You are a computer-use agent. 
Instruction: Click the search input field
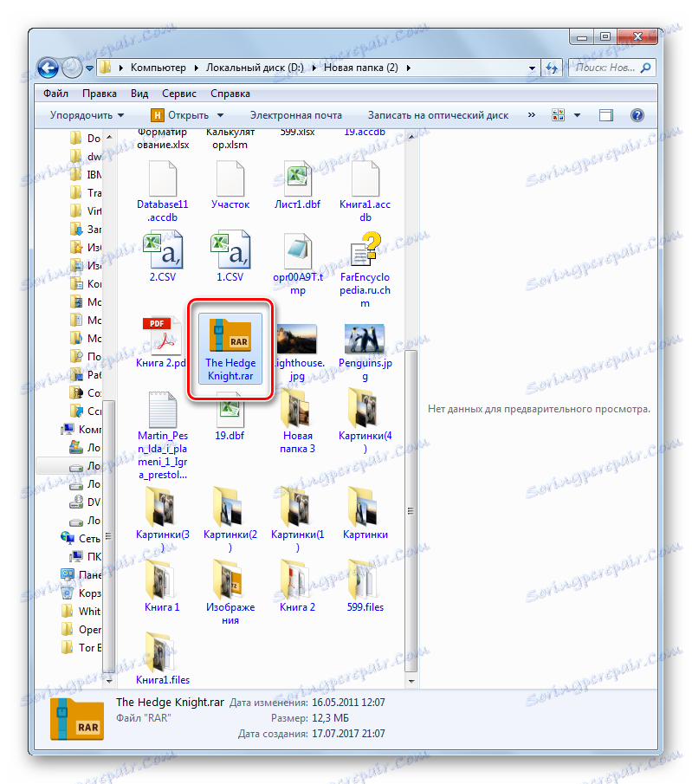tap(605, 68)
